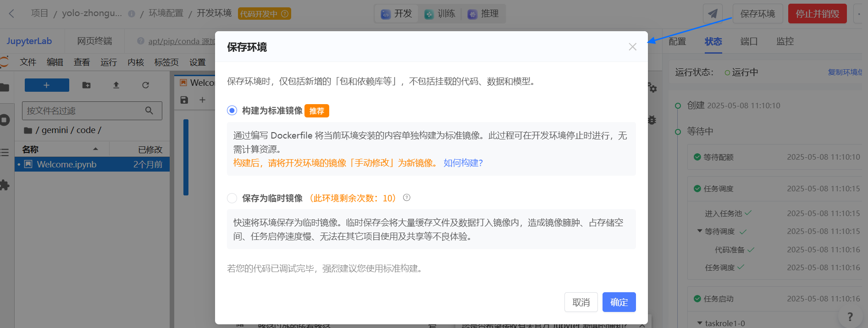Click the save notebook icon

pyautogui.click(x=184, y=100)
